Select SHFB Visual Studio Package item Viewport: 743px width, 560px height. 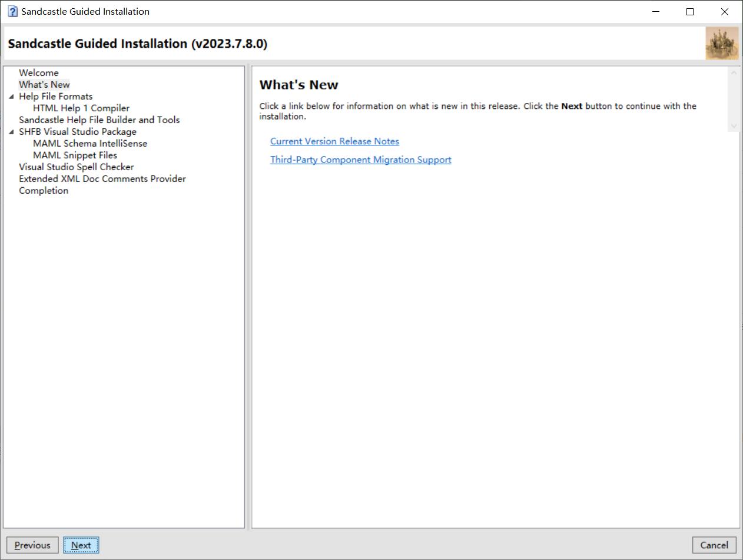pos(77,132)
